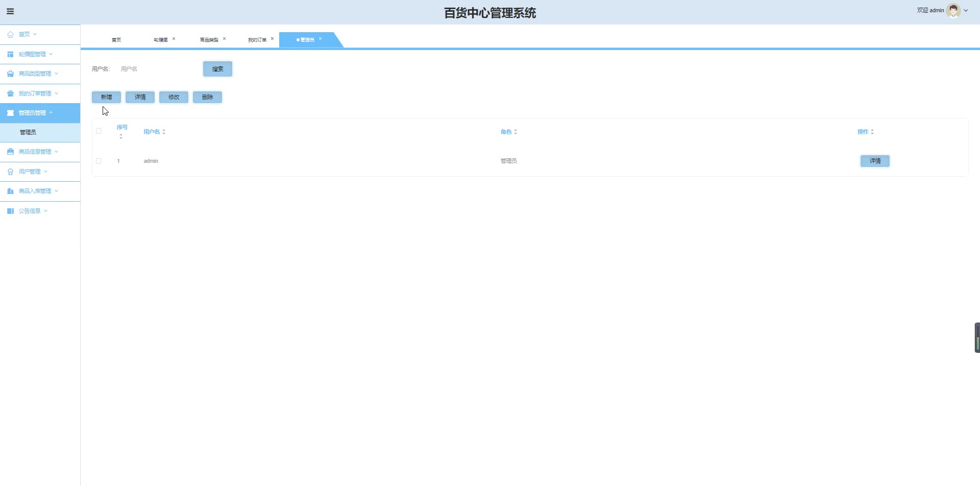Screen dimensions: 980x486
Task: Open the user dropdown arrow beside avatar
Action: click(966, 10)
